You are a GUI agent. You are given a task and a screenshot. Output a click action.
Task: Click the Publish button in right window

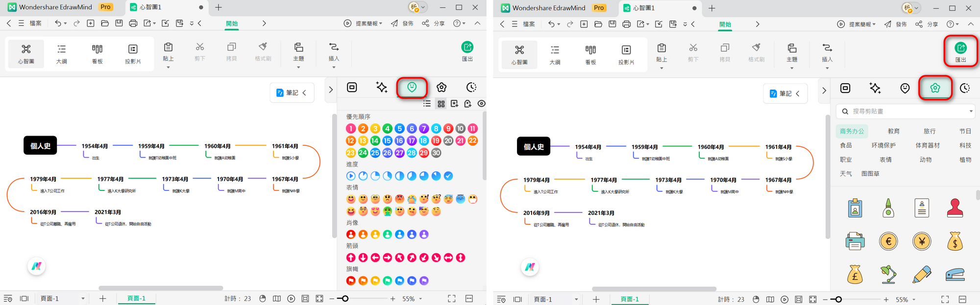[x=895, y=24]
